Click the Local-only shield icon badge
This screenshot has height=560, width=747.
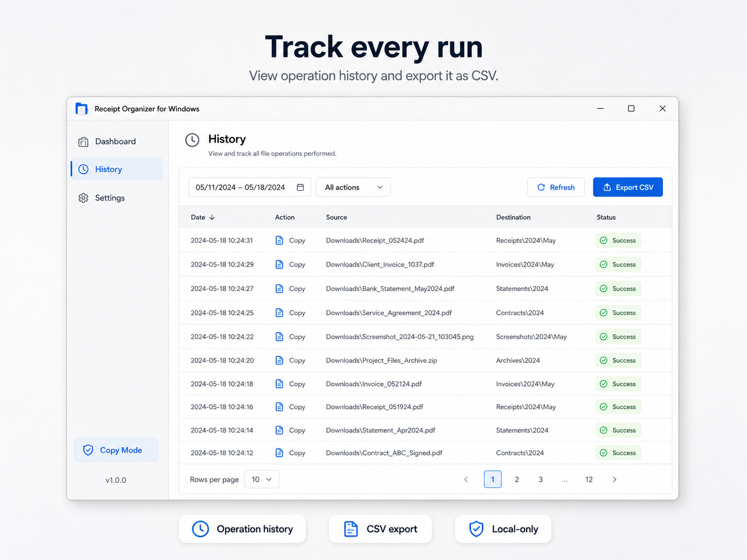476,529
